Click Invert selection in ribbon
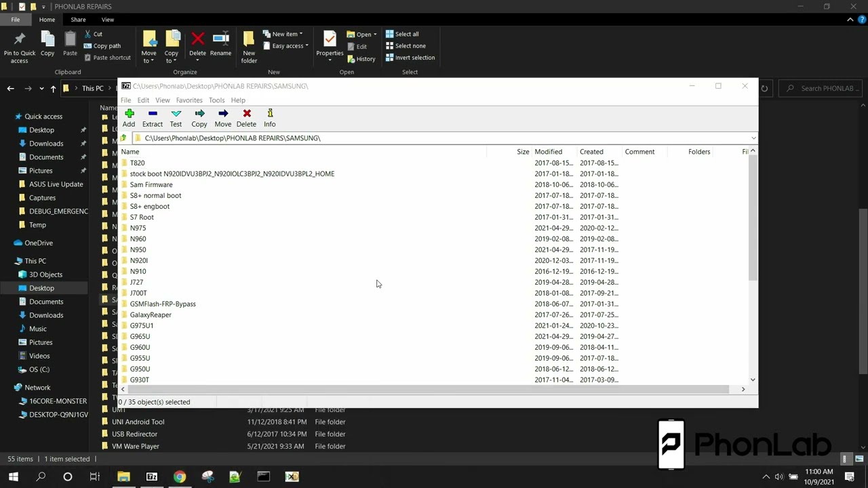The image size is (868, 488). (x=410, y=58)
